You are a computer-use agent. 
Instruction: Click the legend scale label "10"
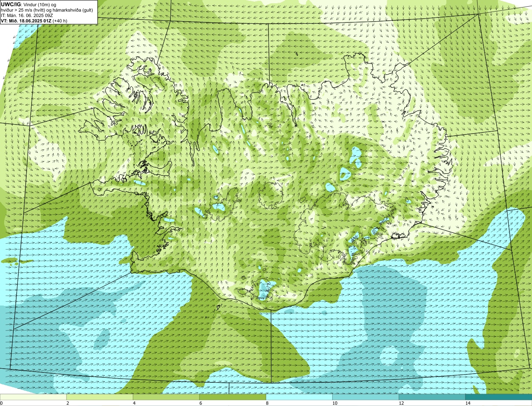(x=334, y=403)
